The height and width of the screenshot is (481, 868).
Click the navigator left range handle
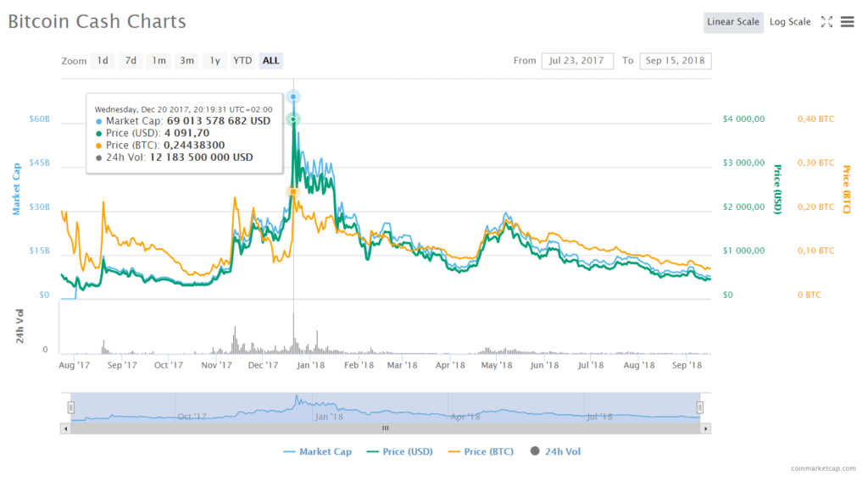71,407
